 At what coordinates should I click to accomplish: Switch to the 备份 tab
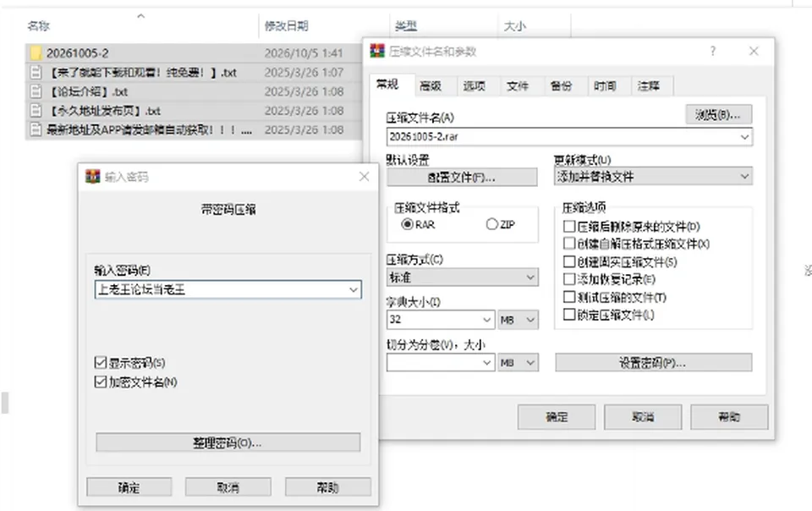point(561,86)
